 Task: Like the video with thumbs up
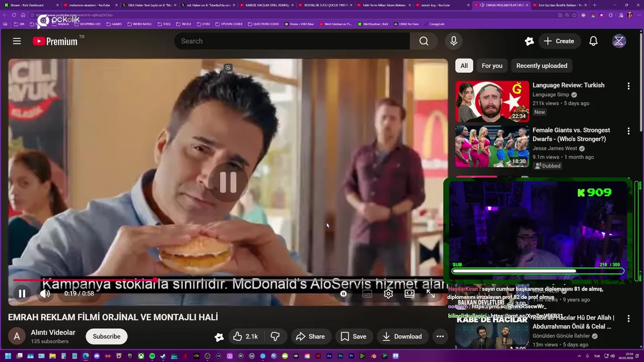pos(246,336)
